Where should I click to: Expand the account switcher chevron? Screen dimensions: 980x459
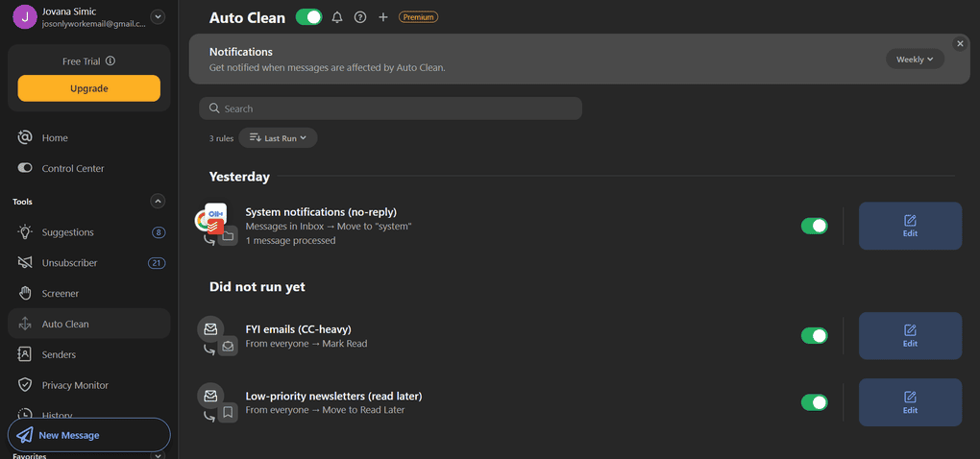coord(158,17)
